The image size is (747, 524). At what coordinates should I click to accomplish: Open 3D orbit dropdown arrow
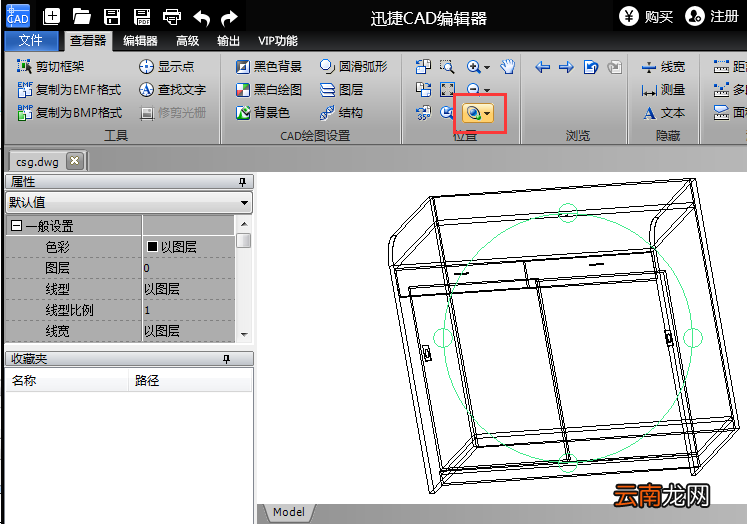487,113
